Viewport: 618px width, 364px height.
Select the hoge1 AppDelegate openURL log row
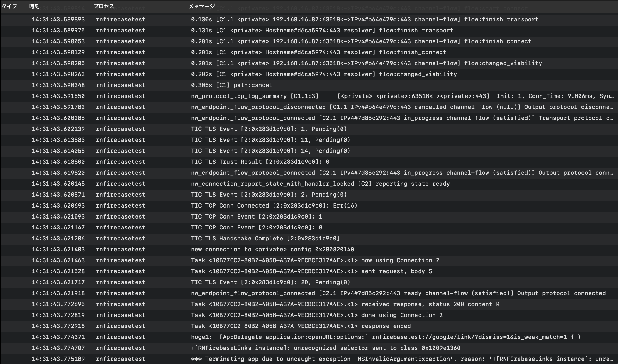[x=386, y=337]
